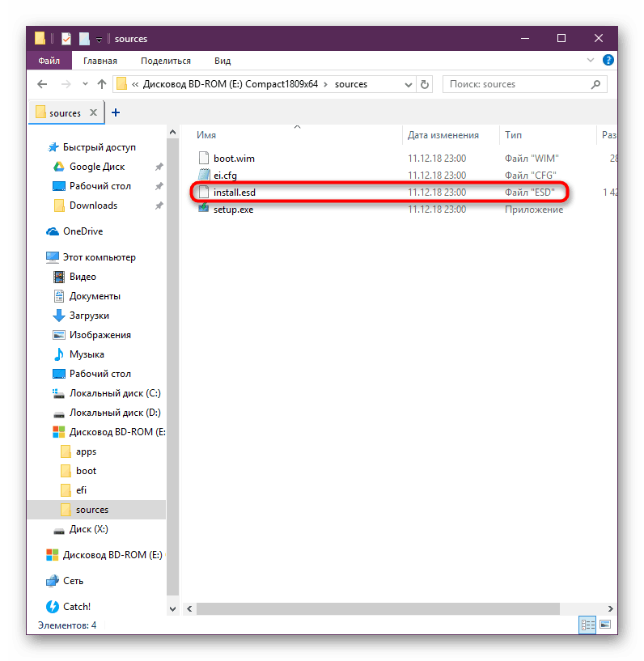Add a new tab with plus

pos(116,112)
